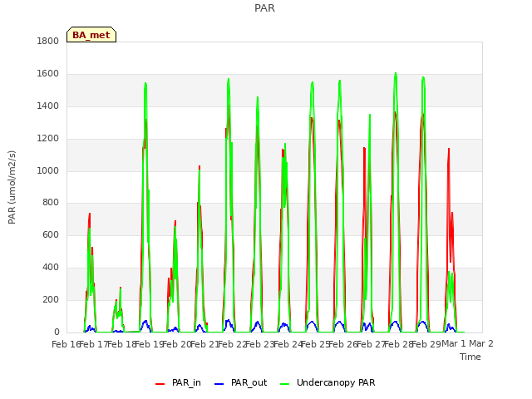Toggle the PAR_out legend entry
532x399 pixels.
click(241, 382)
